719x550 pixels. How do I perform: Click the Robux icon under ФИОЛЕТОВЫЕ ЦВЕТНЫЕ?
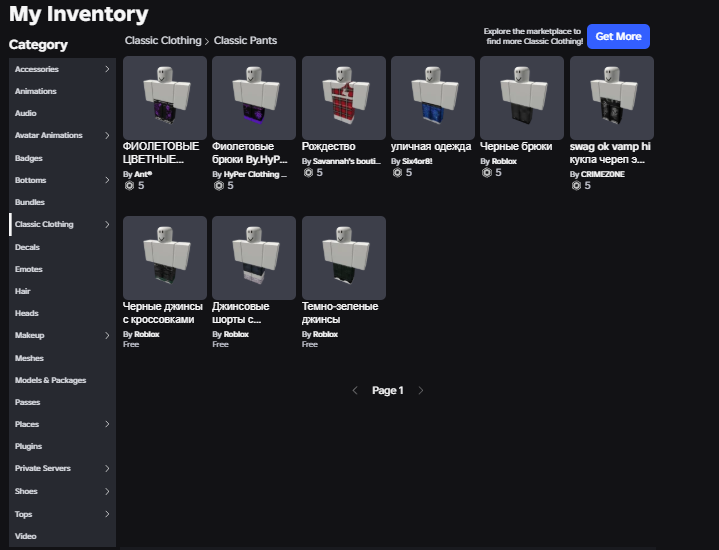click(x=129, y=185)
